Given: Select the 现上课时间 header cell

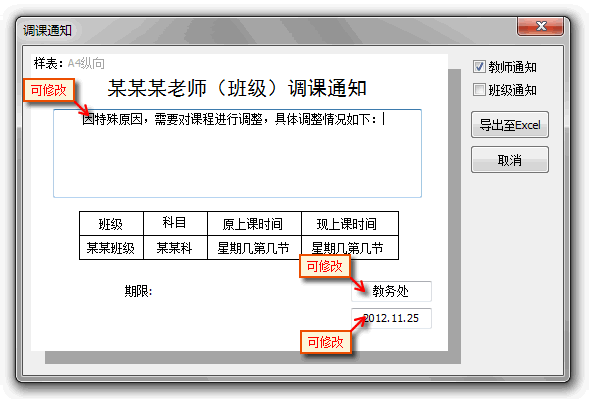Looking at the screenshot, I should [350, 224].
